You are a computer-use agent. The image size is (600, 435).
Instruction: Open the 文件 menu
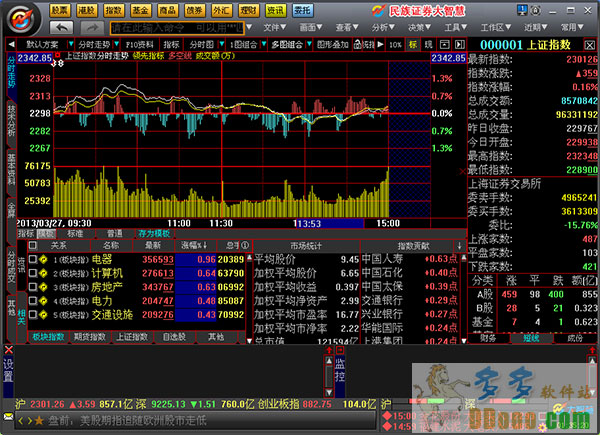tap(275, 28)
